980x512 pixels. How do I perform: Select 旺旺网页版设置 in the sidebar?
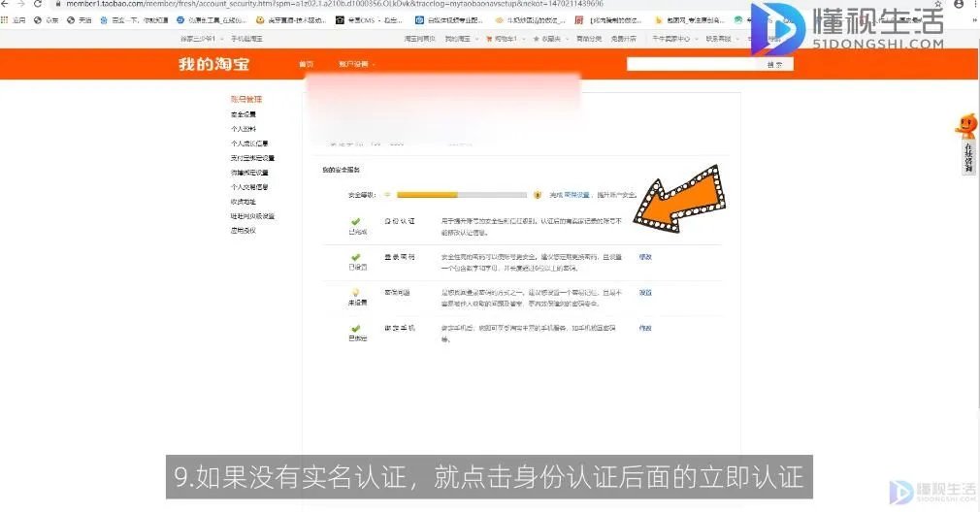pyautogui.click(x=252, y=216)
